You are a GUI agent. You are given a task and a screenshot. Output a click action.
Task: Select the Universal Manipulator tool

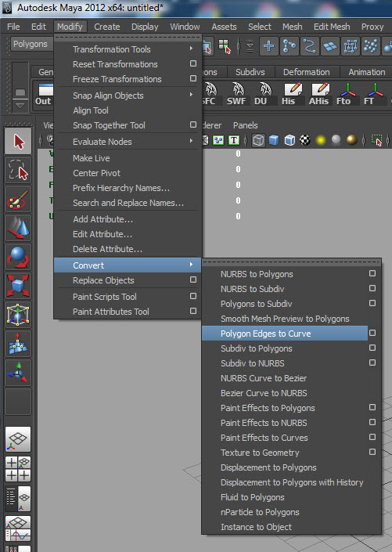(18, 315)
